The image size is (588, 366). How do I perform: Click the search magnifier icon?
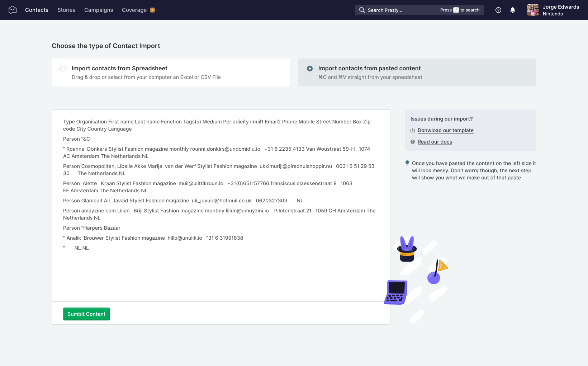coord(362,10)
